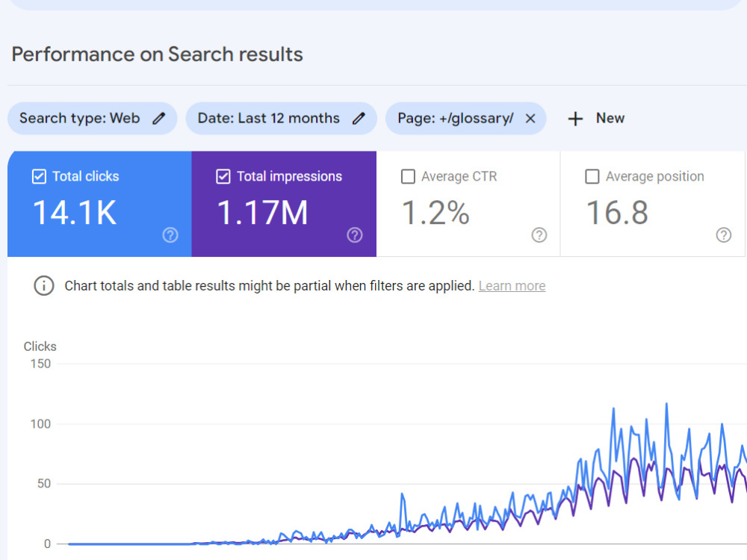The width and height of the screenshot is (747, 560).
Task: Enable the Average CTR checkbox
Action: click(x=408, y=177)
